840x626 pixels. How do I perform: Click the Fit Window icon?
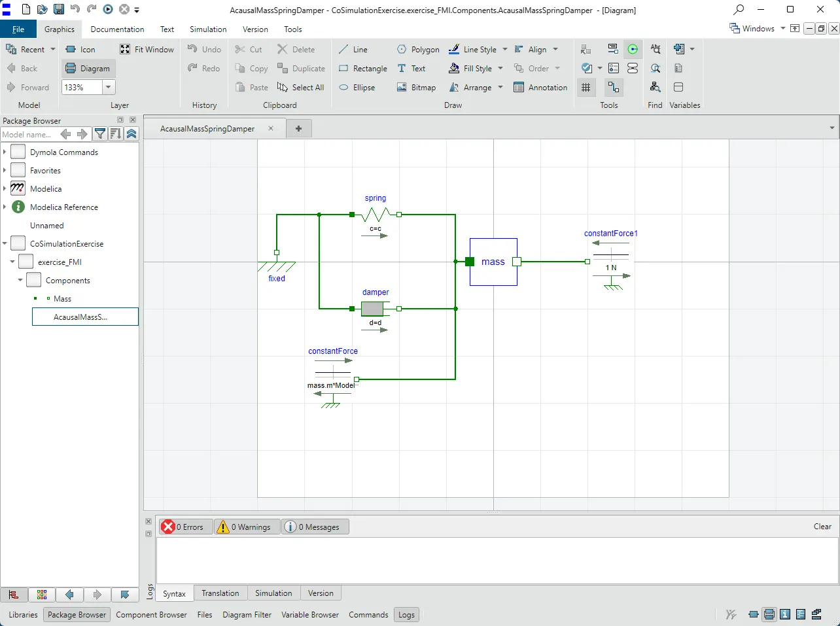pos(125,49)
